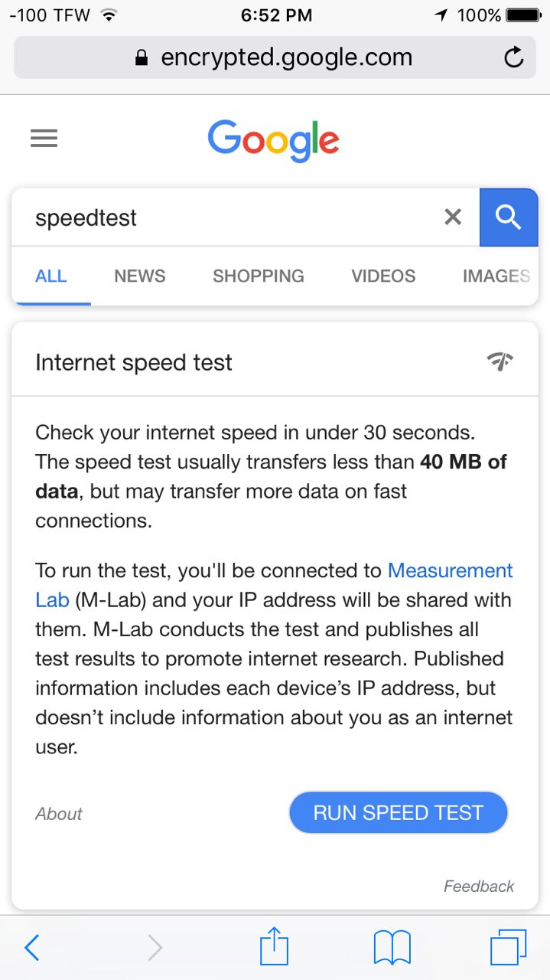Open the Safari share sheet

click(x=274, y=947)
